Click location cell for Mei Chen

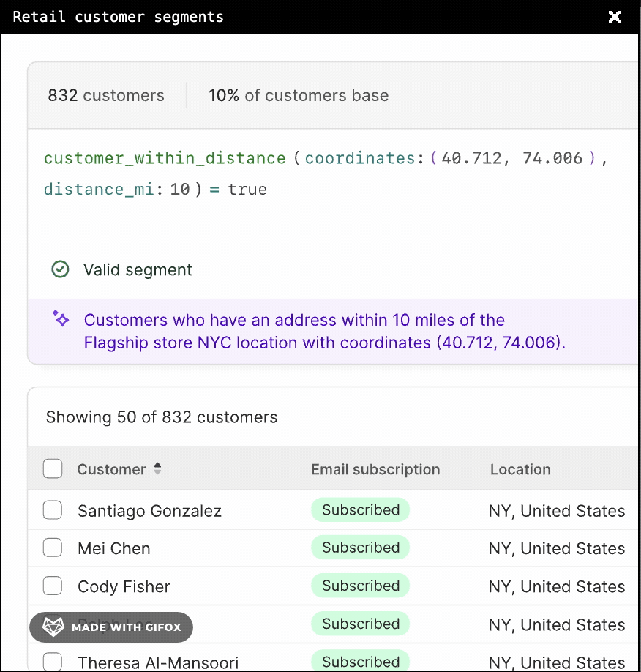point(557,548)
